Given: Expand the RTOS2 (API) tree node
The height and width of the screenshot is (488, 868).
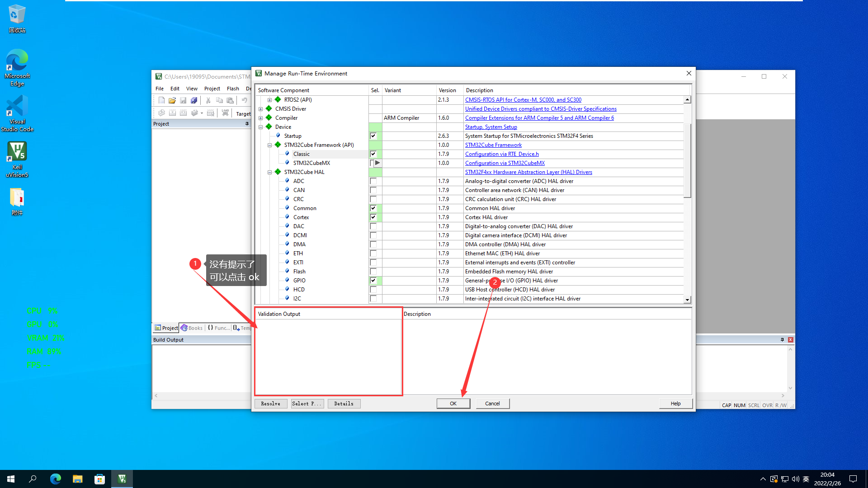Looking at the screenshot, I should click(x=270, y=99).
